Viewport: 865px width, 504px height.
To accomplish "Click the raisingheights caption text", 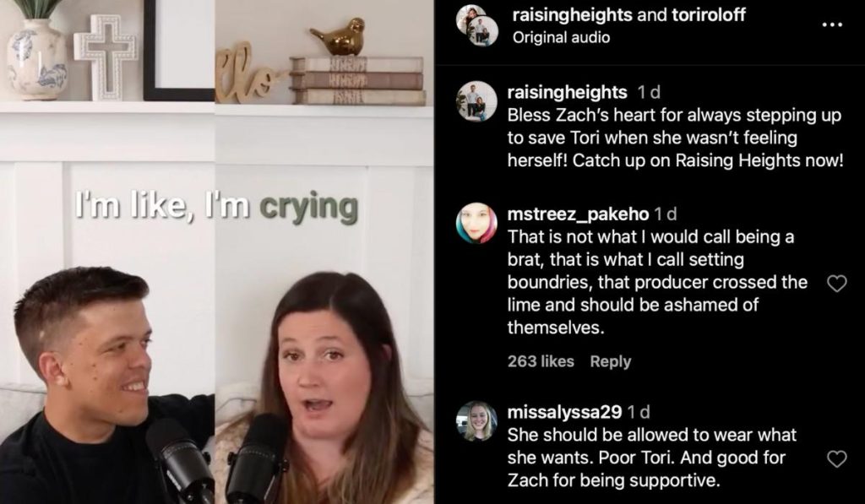I will [675, 138].
